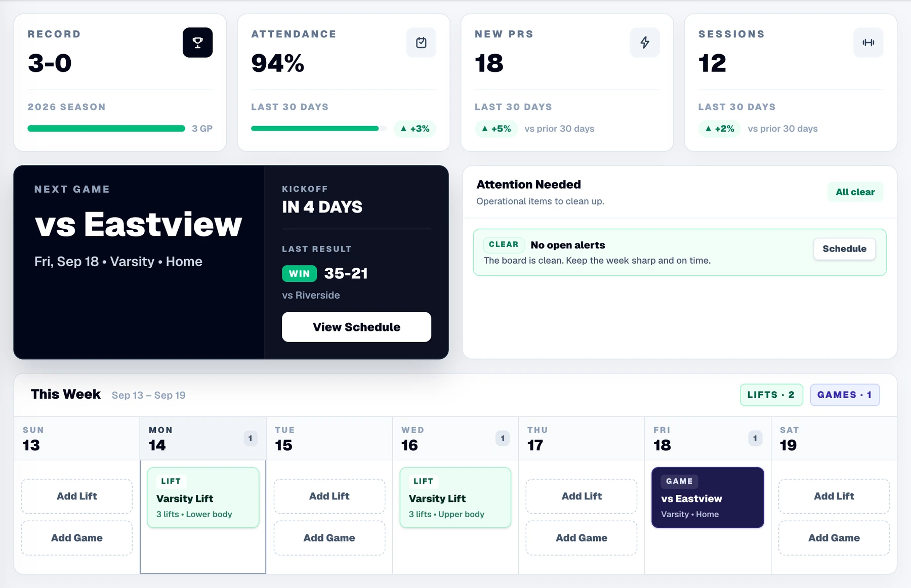Click the Schedule button in Attention Needed
Screen dimensions: 911x588
[x=844, y=249]
